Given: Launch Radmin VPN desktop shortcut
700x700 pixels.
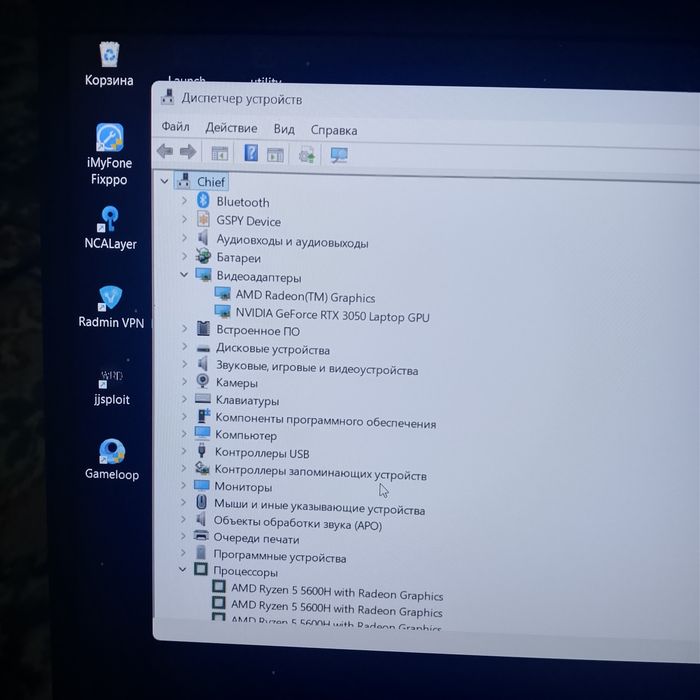Looking at the screenshot, I should 111,307.
